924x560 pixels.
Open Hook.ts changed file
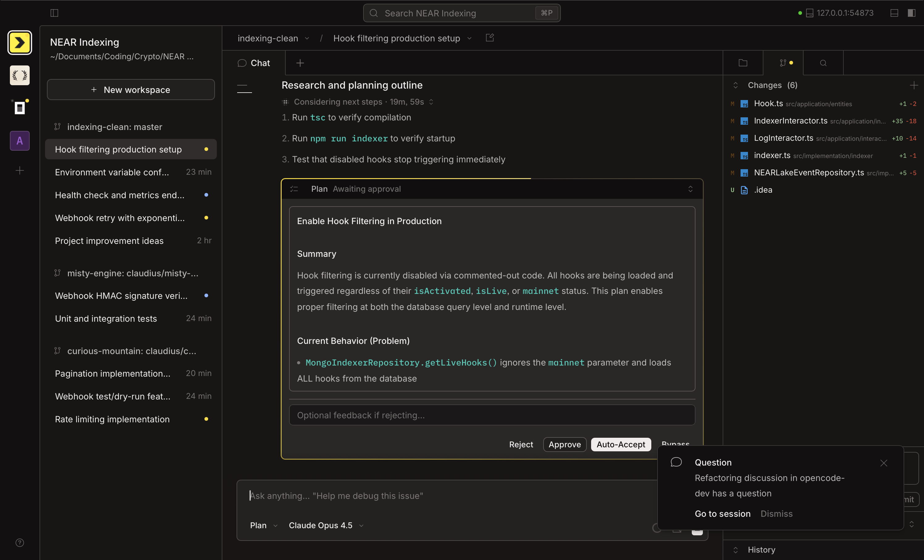823,103
